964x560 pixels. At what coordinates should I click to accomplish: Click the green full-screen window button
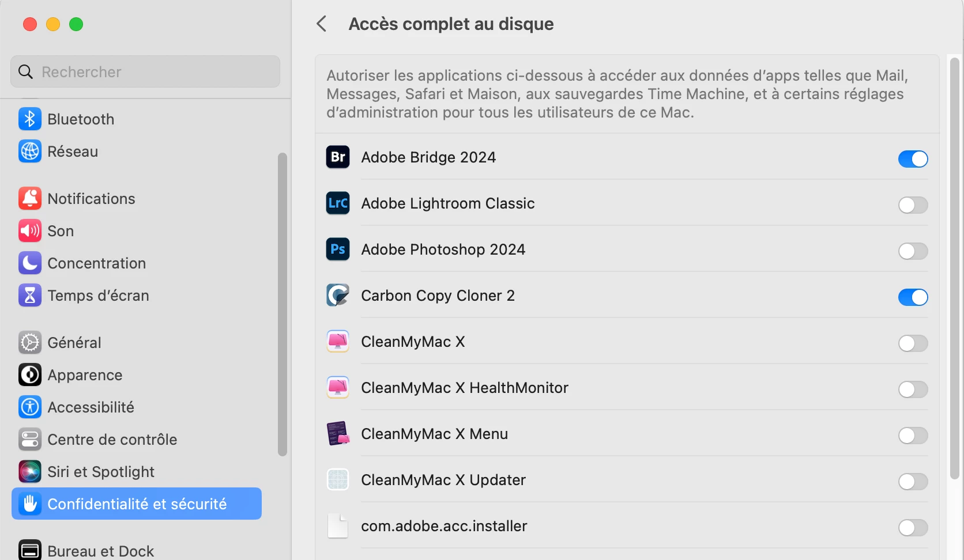tap(76, 24)
